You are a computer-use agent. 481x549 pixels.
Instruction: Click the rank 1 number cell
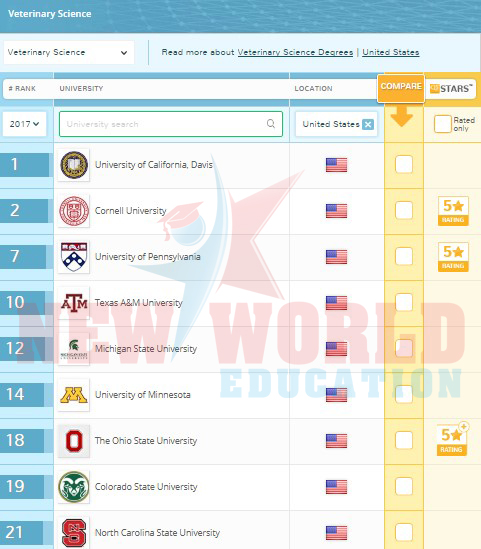(25, 165)
